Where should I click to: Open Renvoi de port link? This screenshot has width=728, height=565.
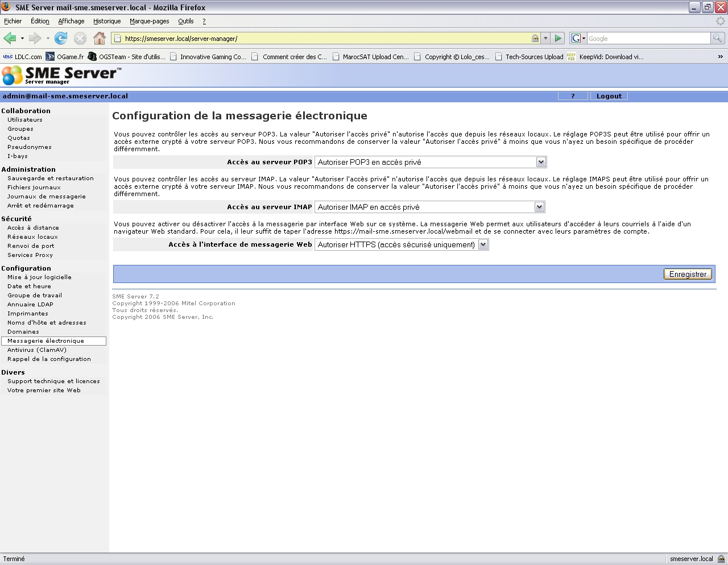pyautogui.click(x=31, y=246)
